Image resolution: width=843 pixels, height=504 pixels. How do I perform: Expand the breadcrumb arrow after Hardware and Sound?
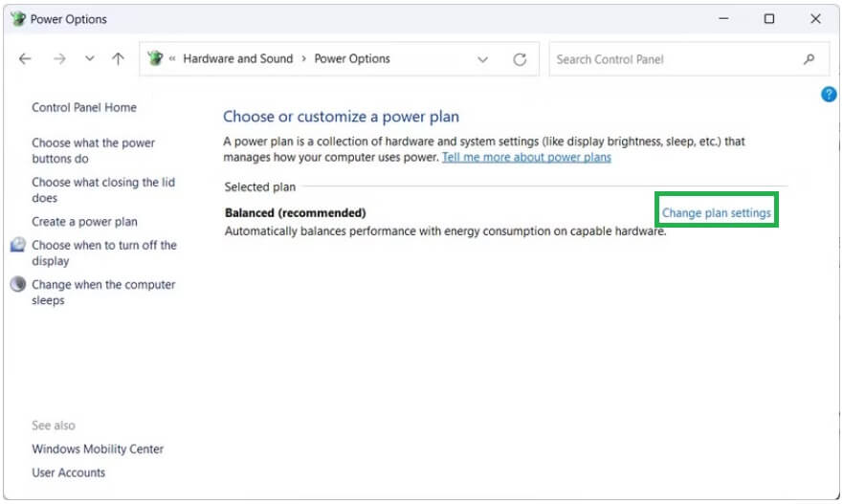(x=303, y=58)
